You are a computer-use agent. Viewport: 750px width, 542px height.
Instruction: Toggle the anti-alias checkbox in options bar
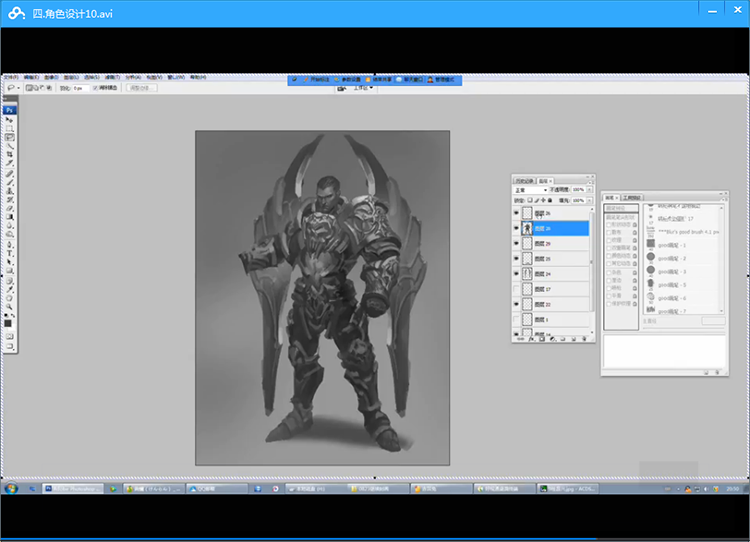(x=95, y=88)
